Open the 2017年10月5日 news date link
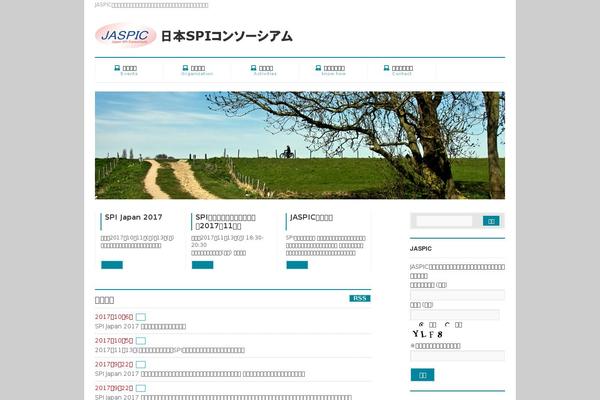The width and height of the screenshot is (600, 400). point(114,340)
